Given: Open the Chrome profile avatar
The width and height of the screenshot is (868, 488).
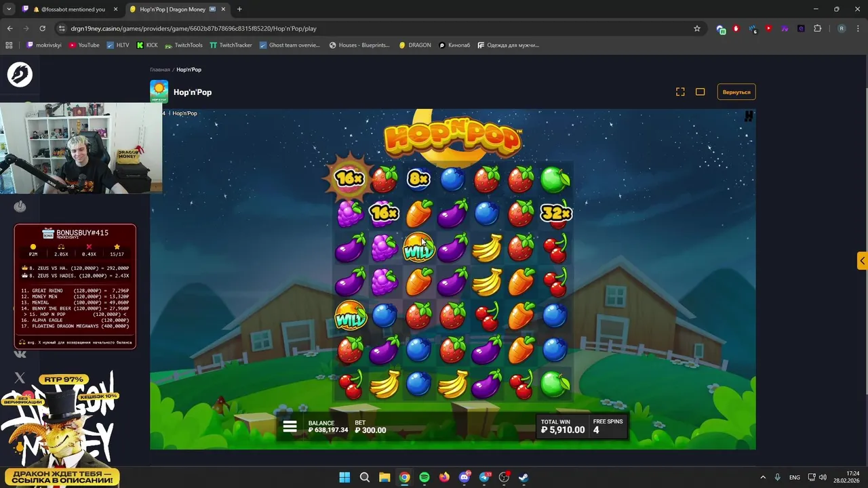Looking at the screenshot, I should point(842,28).
